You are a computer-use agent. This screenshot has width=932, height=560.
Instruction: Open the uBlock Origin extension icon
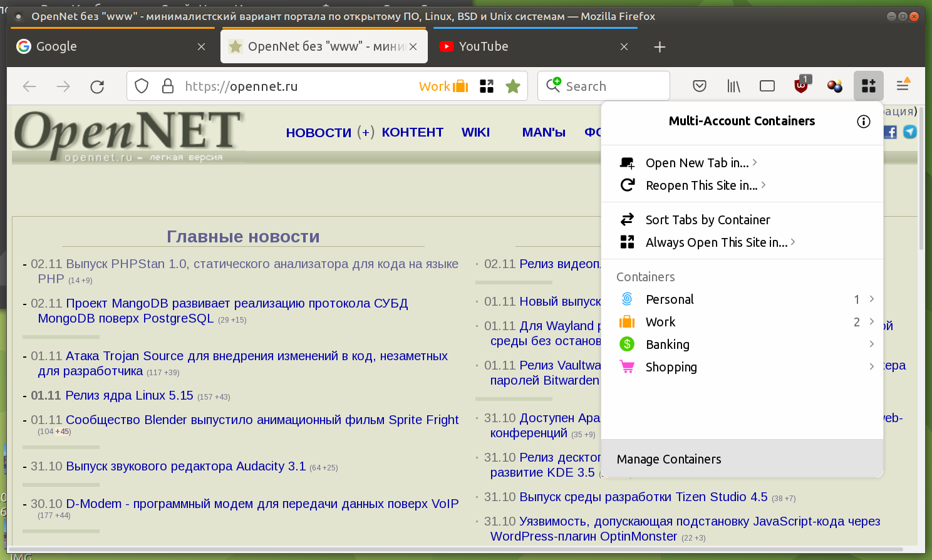point(801,86)
